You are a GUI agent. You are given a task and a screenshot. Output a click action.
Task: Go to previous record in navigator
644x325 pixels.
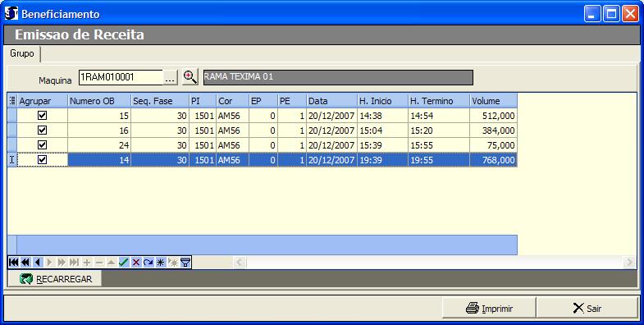[x=38, y=263]
